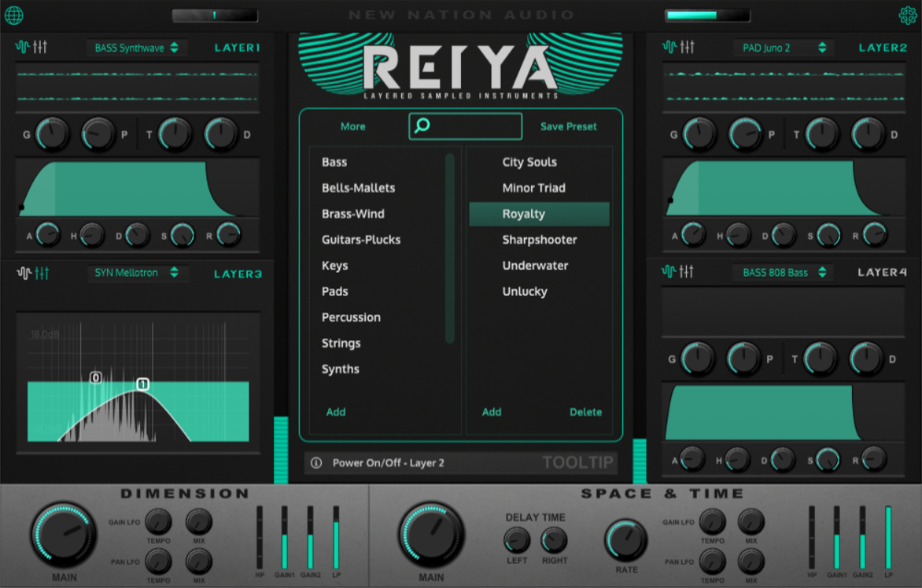Expand the PAD Juno 2 sample selector

[x=783, y=48]
